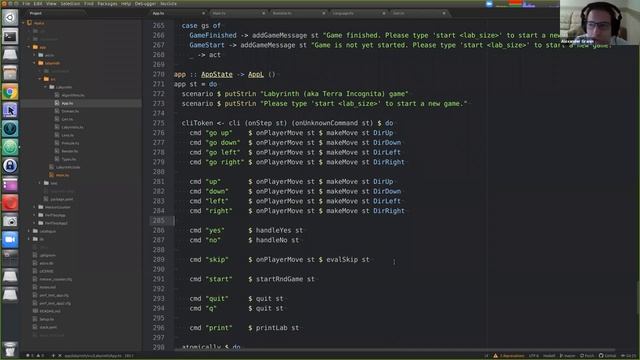Open the Trash at dock bottom
Image resolution: width=640 pixels, height=360 pixels.
point(10,350)
